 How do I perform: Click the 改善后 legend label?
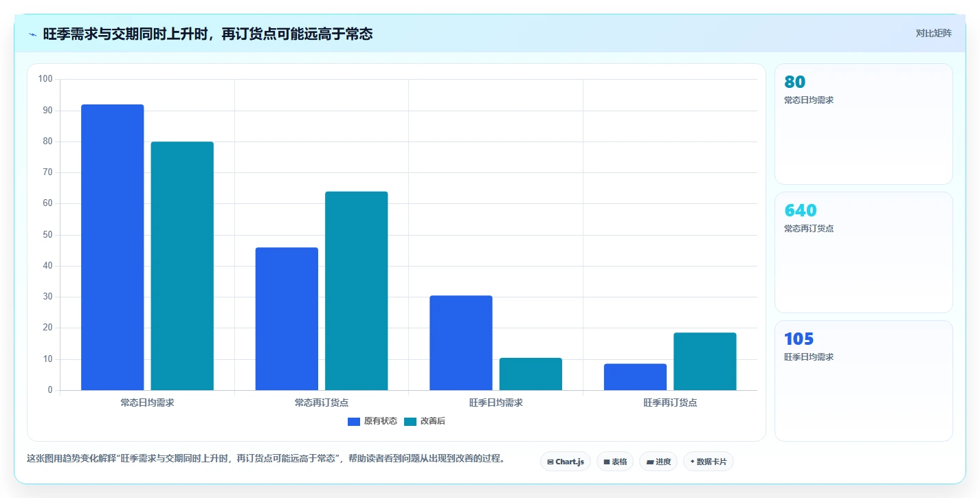(433, 421)
